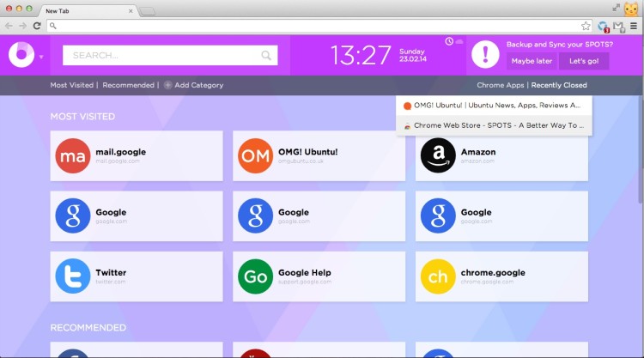Click the Sunday 23.02.14 date text

click(x=413, y=55)
